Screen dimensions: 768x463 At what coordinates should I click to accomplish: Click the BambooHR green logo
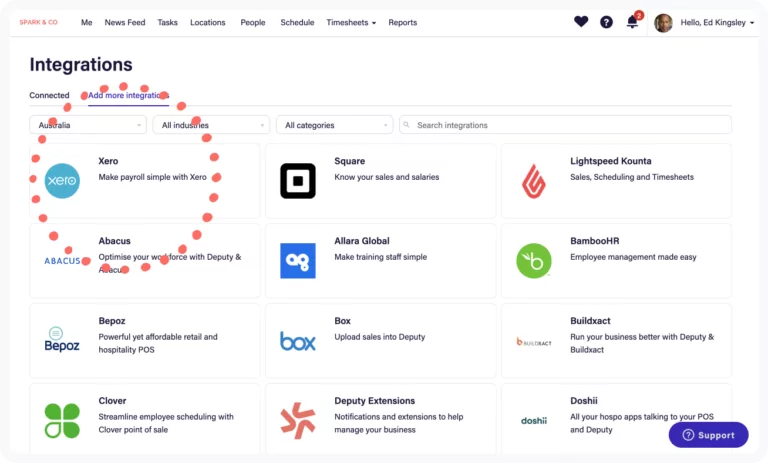pos(534,261)
